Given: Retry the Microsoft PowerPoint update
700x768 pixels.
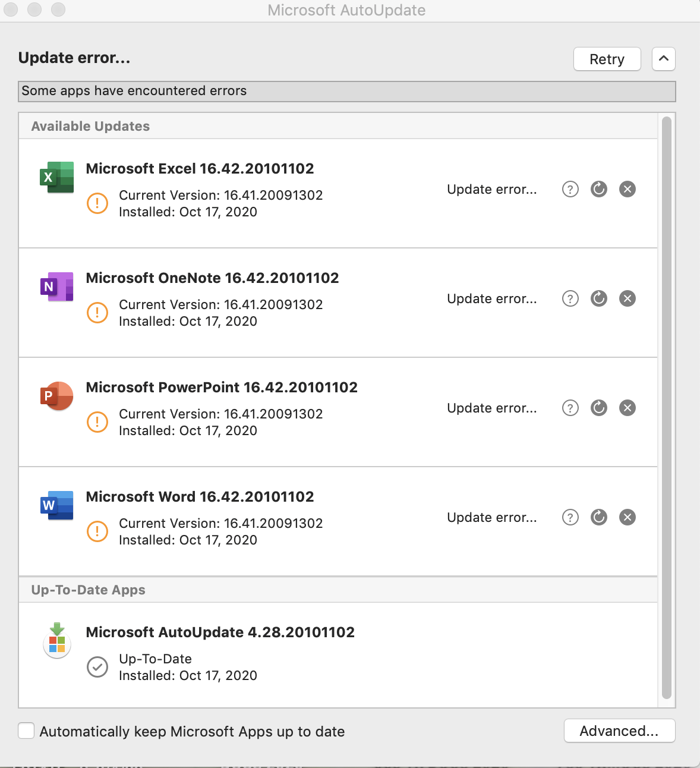Looking at the screenshot, I should 599,408.
